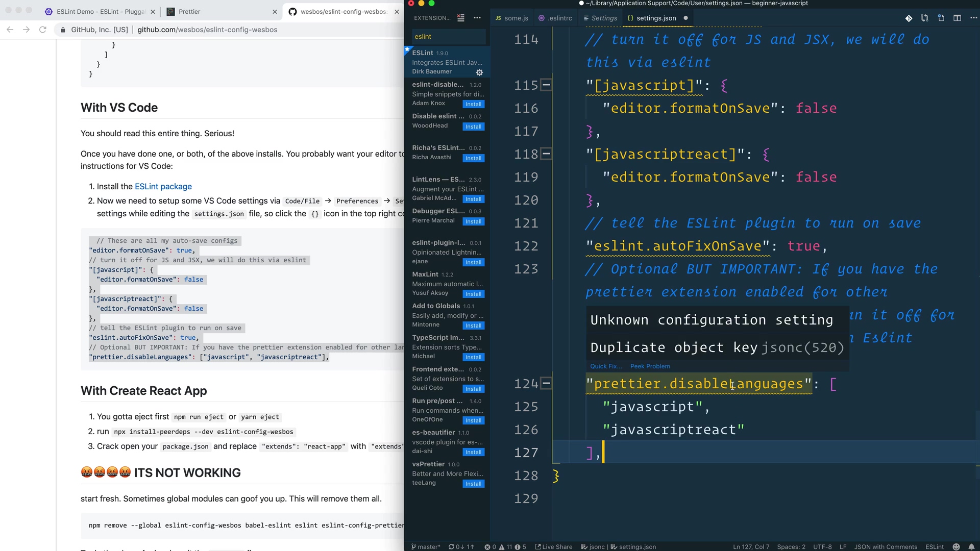Open the ESLint extension gear settings
Viewport: 980px width, 551px height.
pos(479,72)
